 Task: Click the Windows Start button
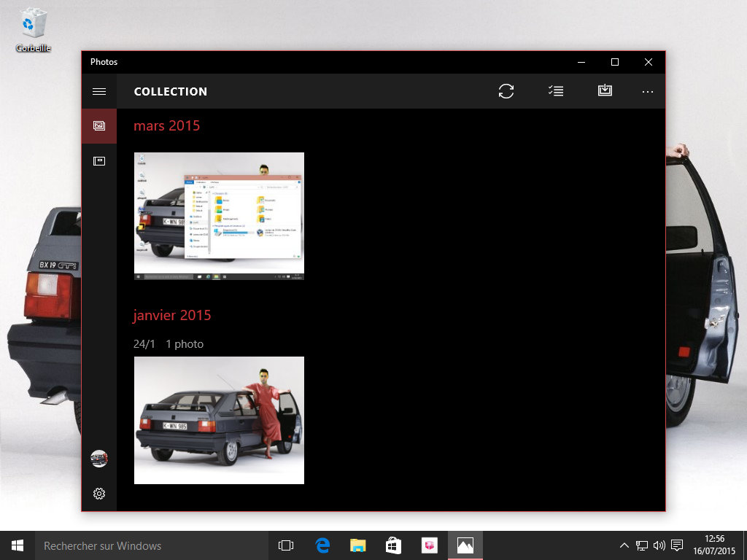click(18, 545)
